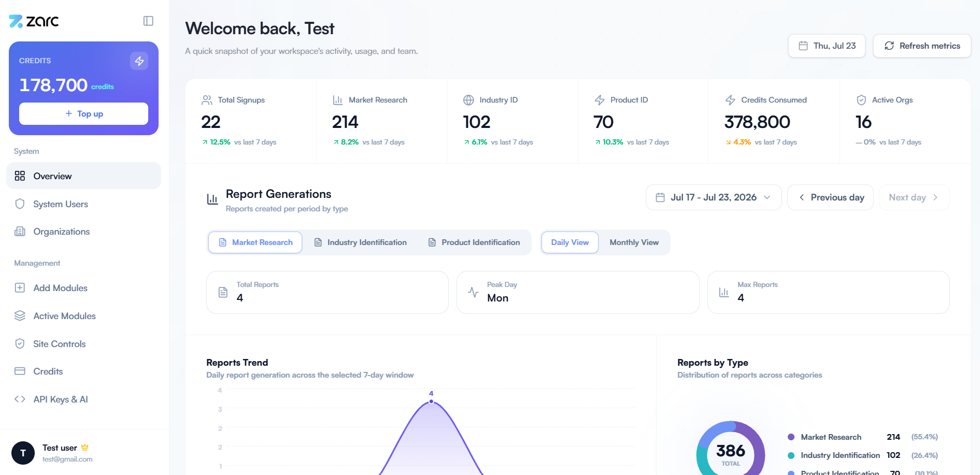Click the Add Modules plus-square icon
This screenshot has width=980, height=475.
click(x=20, y=287)
